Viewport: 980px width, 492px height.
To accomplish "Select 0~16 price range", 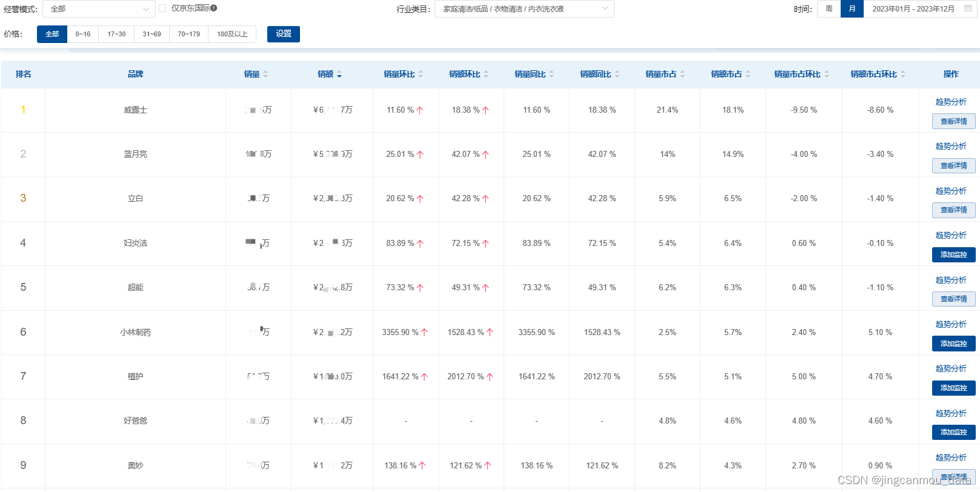I will [x=83, y=34].
